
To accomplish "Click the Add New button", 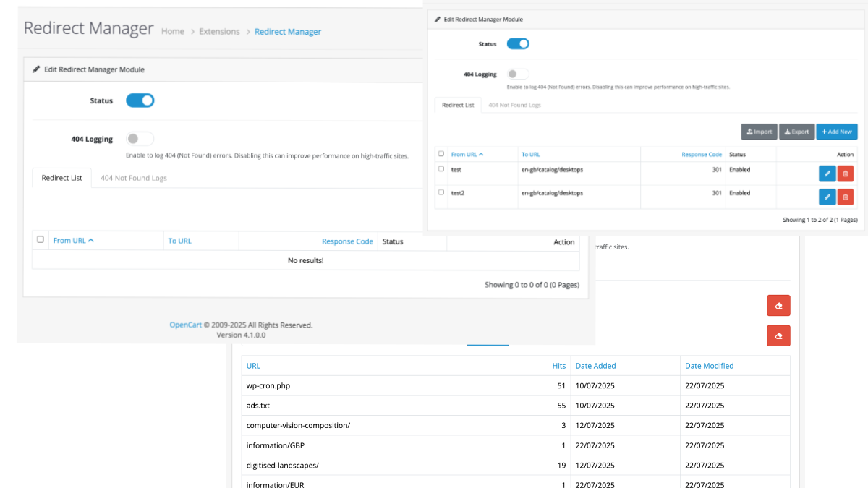I will click(837, 132).
